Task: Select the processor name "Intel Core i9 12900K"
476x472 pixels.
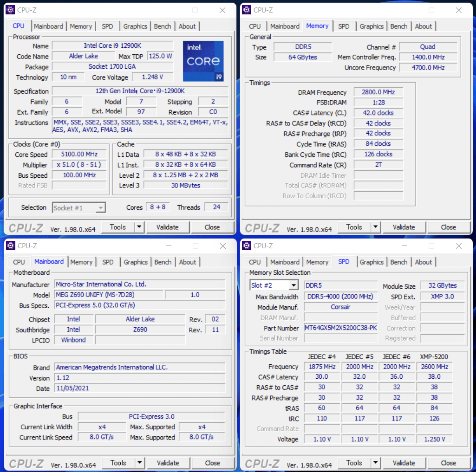Action: pyautogui.click(x=113, y=45)
